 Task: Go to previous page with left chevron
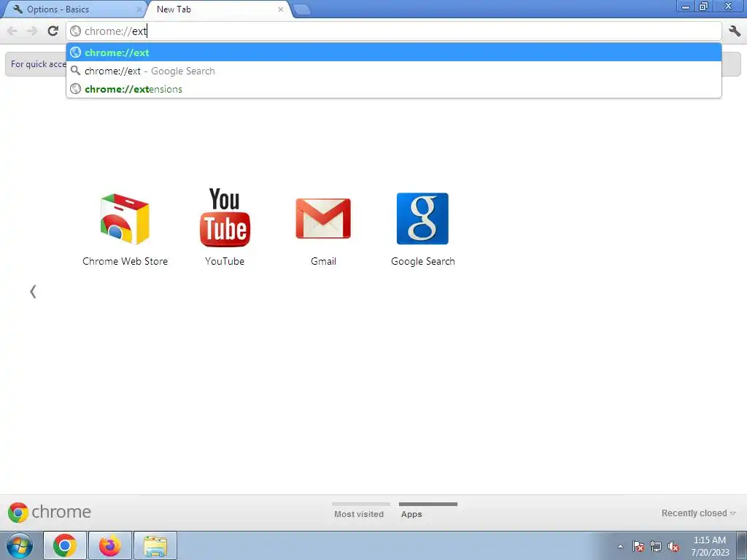tap(33, 292)
